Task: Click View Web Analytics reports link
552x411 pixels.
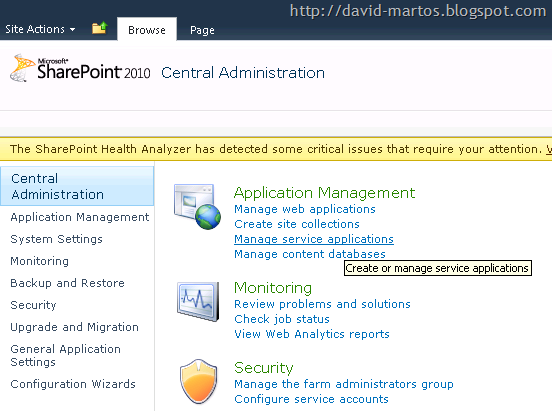Action: [x=312, y=334]
